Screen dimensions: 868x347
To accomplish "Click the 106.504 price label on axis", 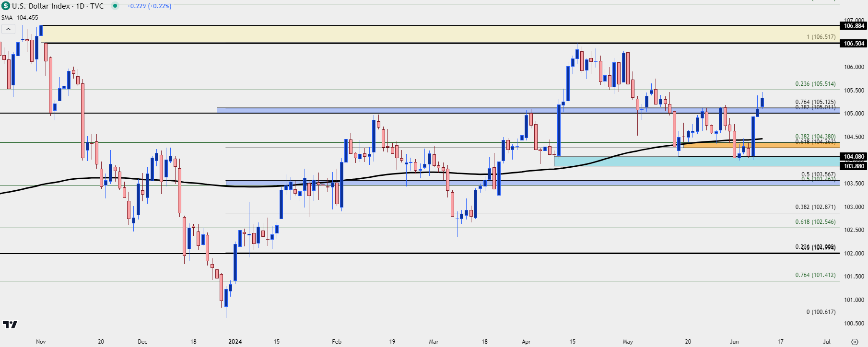I will 854,44.
